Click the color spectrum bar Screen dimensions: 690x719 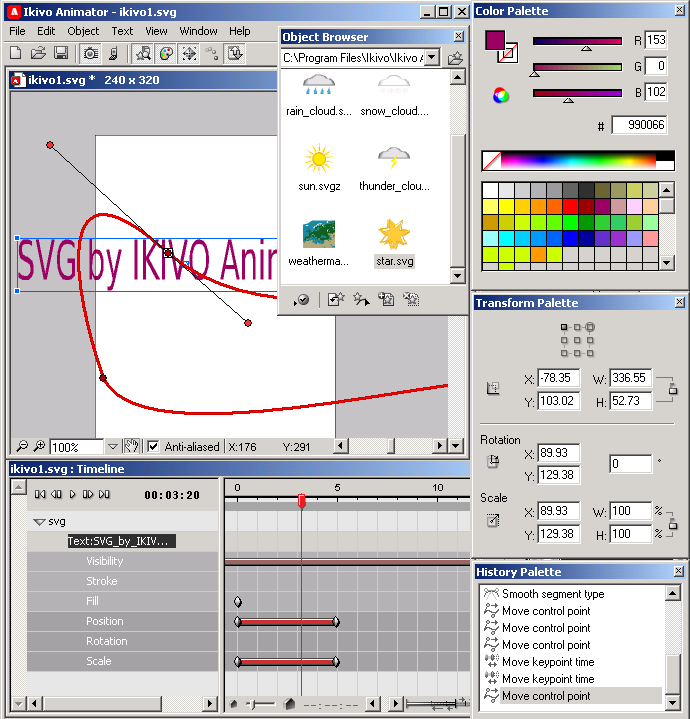point(578,160)
